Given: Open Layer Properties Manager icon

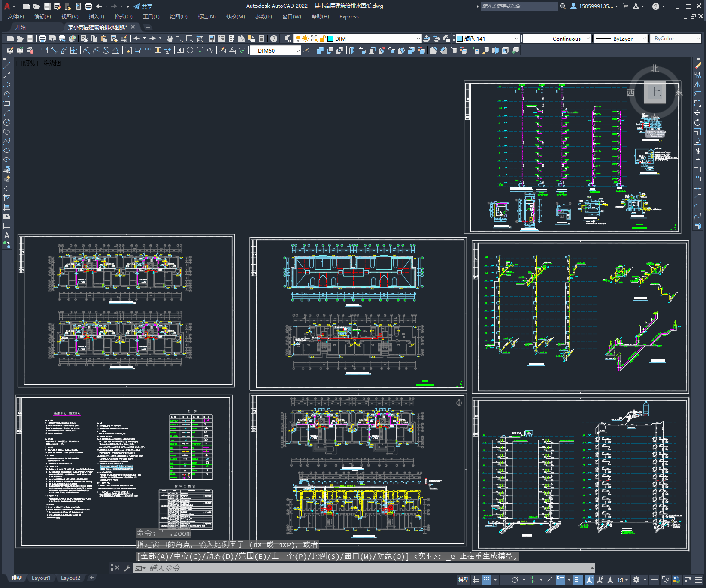Looking at the screenshot, I should coord(288,39).
